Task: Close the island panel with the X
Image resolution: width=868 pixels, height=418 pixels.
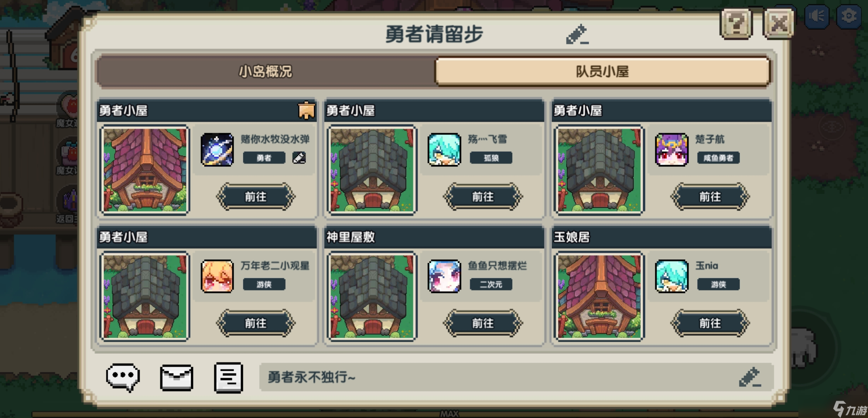Action: pyautogui.click(x=778, y=24)
